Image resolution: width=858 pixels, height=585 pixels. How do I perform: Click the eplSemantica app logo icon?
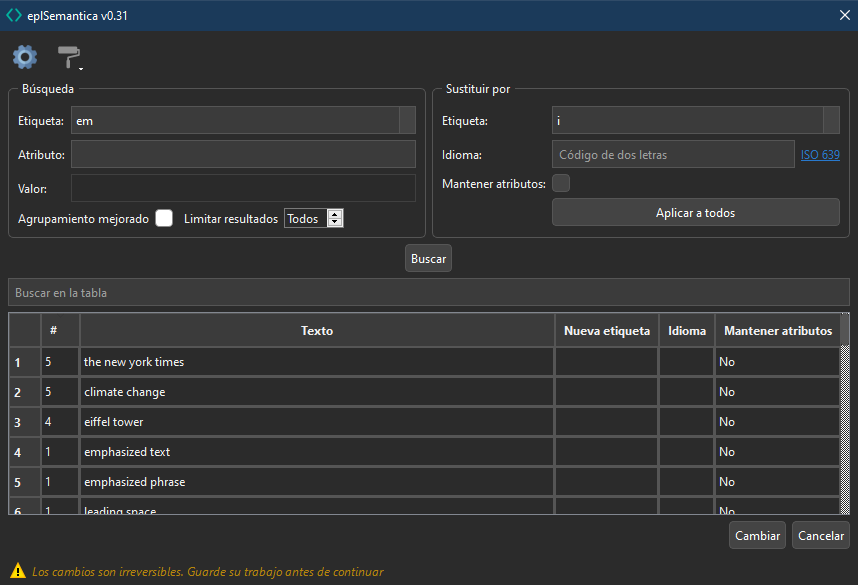tap(13, 15)
